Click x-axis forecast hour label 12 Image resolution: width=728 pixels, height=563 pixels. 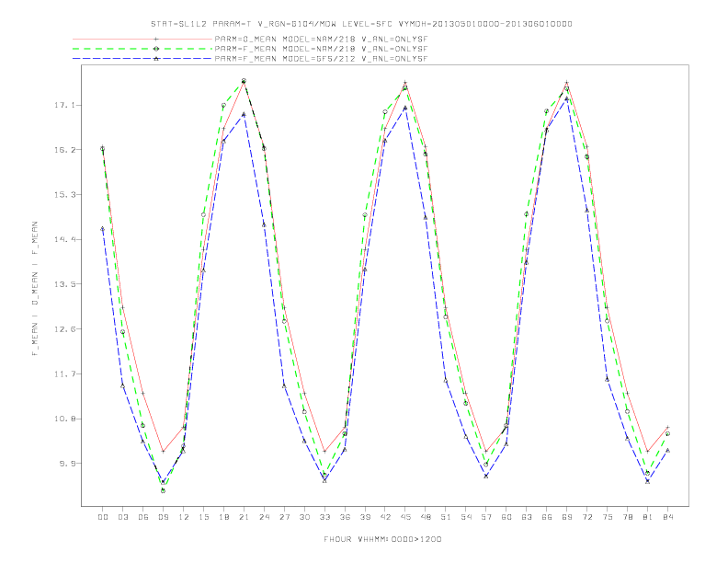[184, 517]
